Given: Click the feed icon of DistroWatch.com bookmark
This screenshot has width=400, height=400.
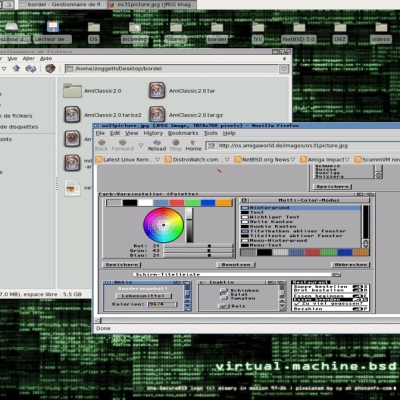Looking at the screenshot, I should click(x=168, y=160).
